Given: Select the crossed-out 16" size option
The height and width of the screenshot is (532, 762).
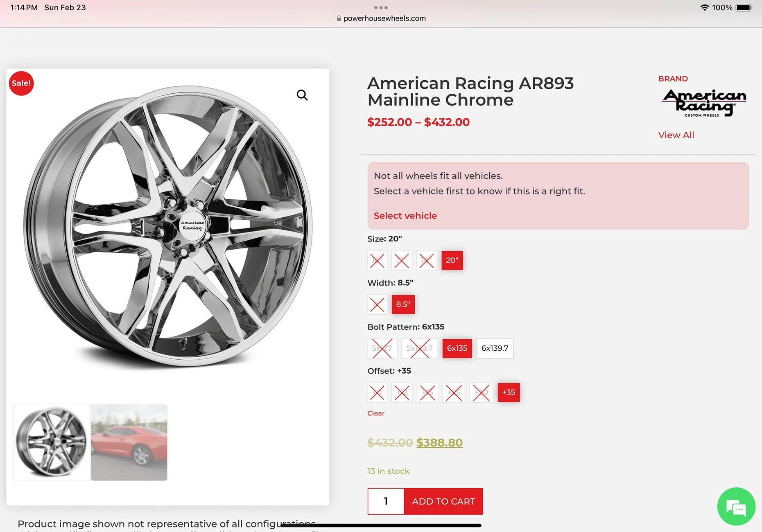Looking at the screenshot, I should (x=377, y=260).
